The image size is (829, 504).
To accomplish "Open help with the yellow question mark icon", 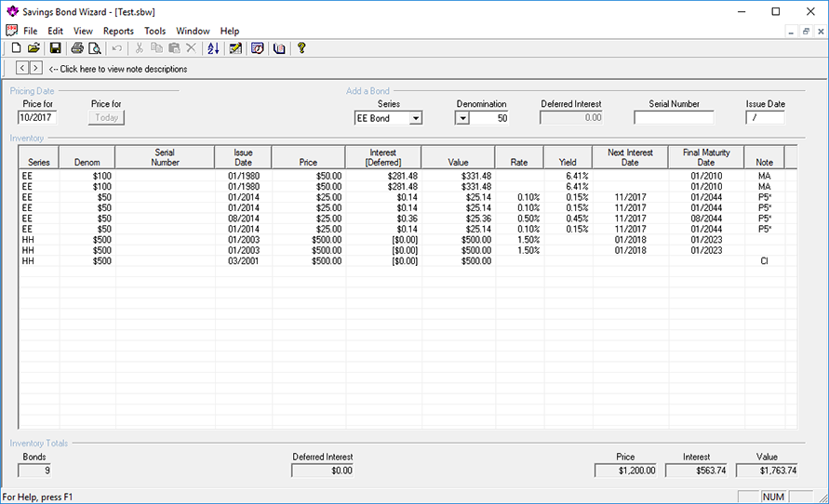I will (x=301, y=48).
